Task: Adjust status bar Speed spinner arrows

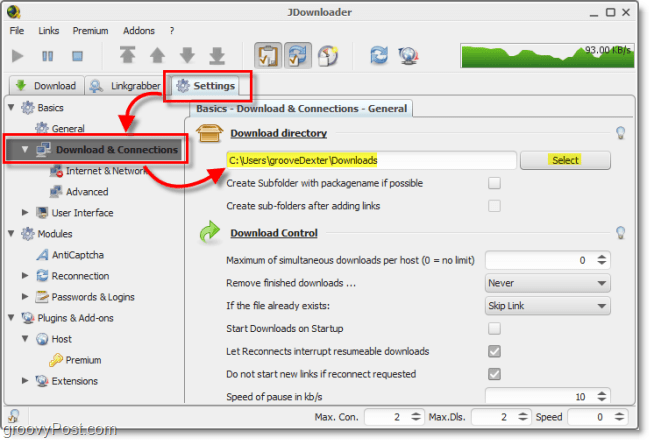Action: tap(619, 417)
